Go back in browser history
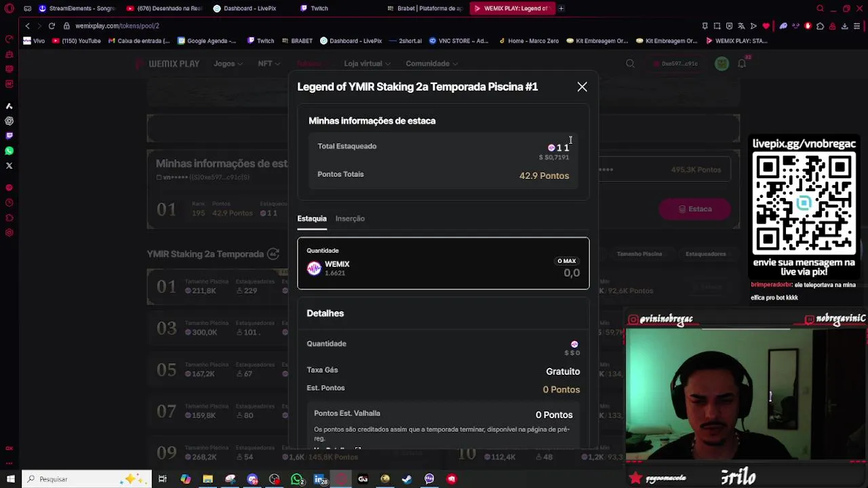Viewport: 868px width, 488px height. (x=27, y=26)
